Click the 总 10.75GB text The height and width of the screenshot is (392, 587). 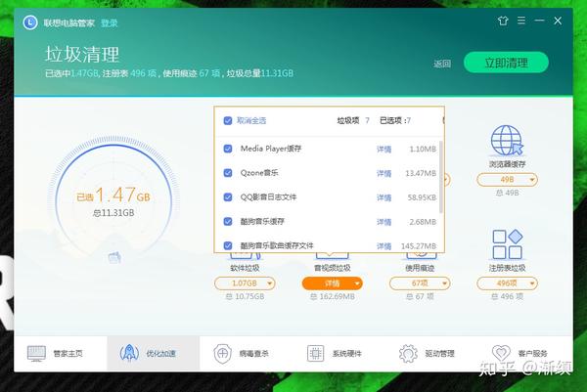coord(245,296)
